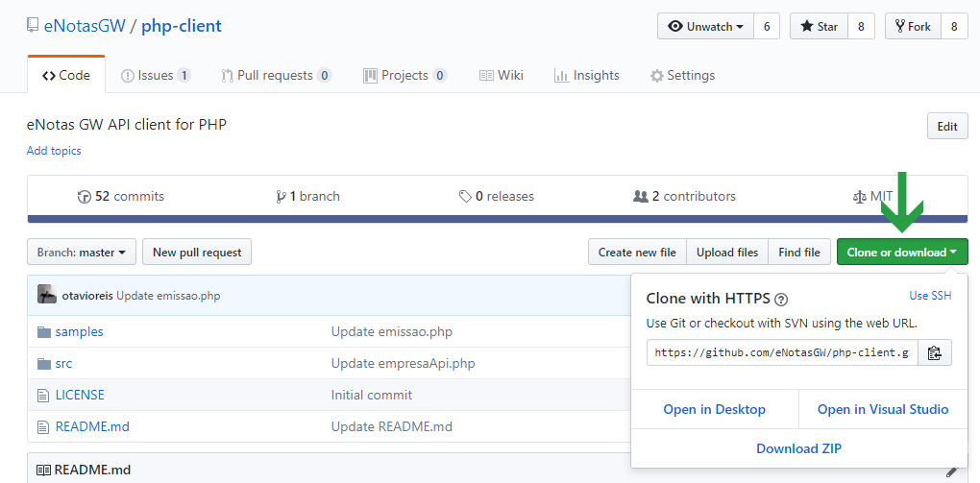The height and width of the screenshot is (483, 980).
Task: Click Open in Visual Studio
Action: [883, 409]
